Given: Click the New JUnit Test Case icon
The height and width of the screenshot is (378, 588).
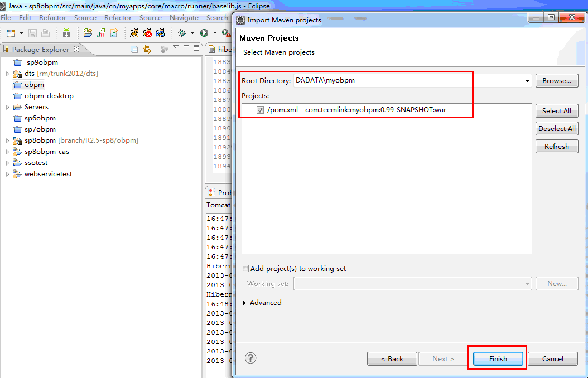Looking at the screenshot, I should tap(100, 33).
